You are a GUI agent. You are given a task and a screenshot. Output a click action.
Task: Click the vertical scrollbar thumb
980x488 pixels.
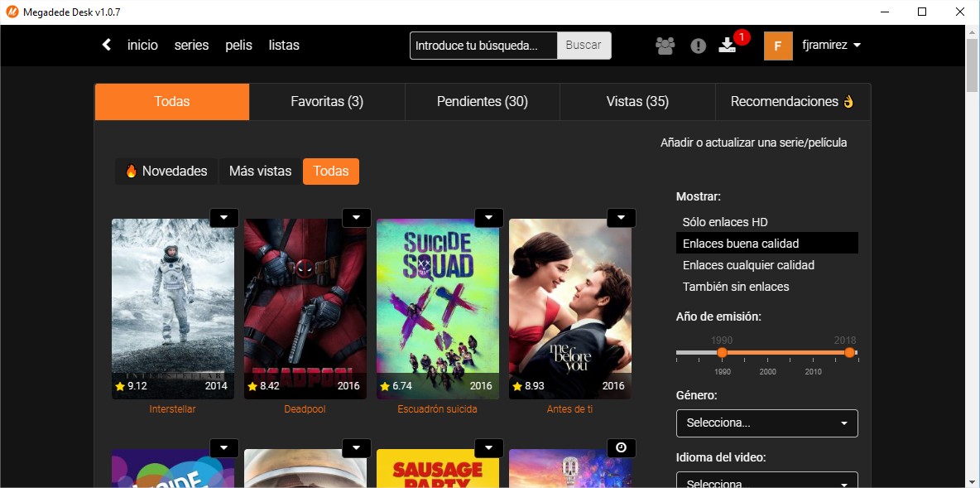tap(973, 65)
